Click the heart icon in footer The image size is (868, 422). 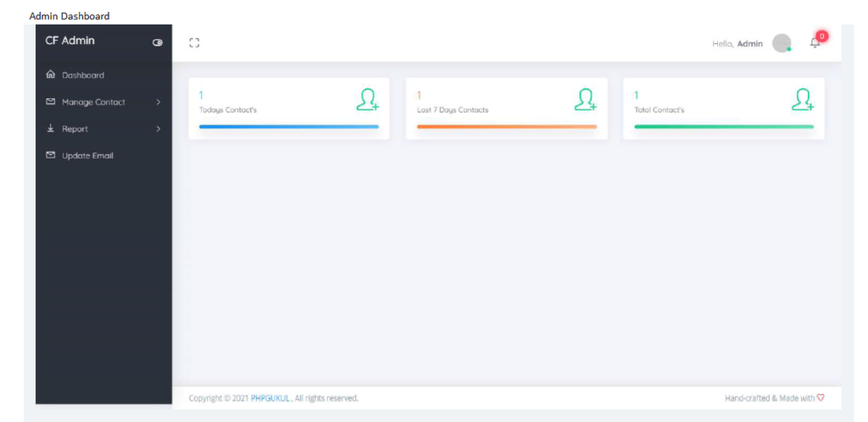coord(821,397)
